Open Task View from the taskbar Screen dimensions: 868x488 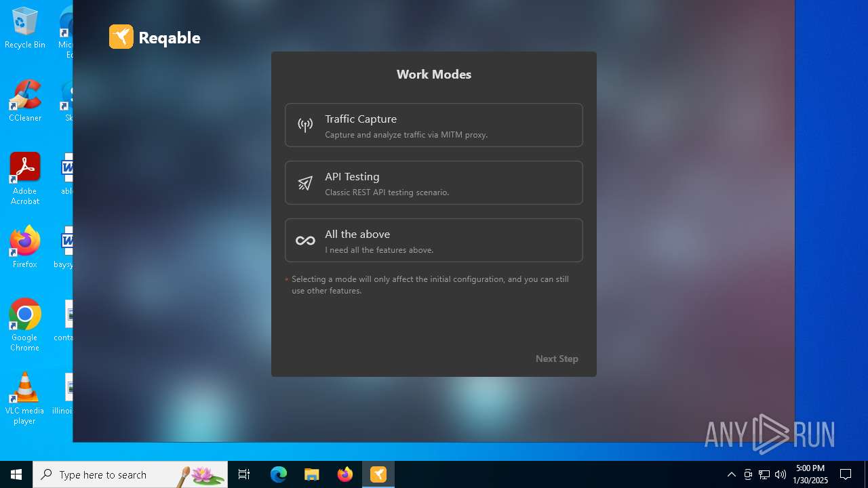click(244, 474)
